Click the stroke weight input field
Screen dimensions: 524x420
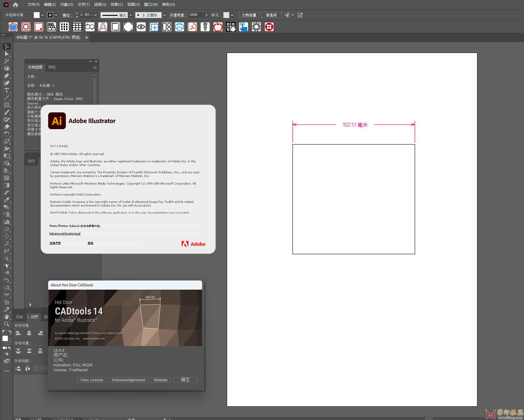(x=86, y=15)
